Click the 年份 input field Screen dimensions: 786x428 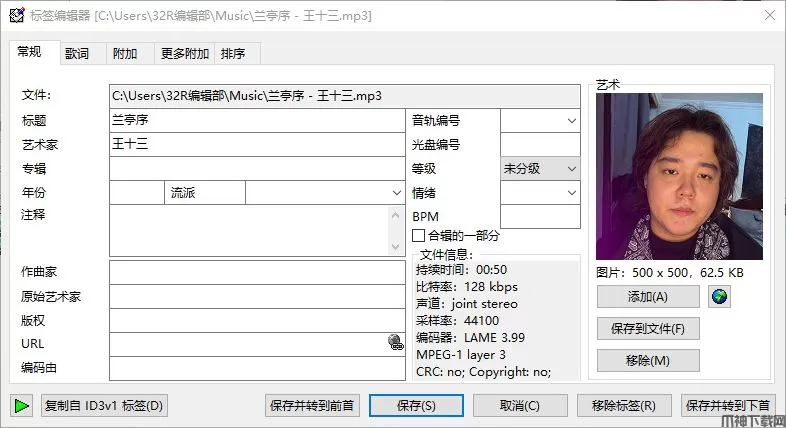[137, 192]
